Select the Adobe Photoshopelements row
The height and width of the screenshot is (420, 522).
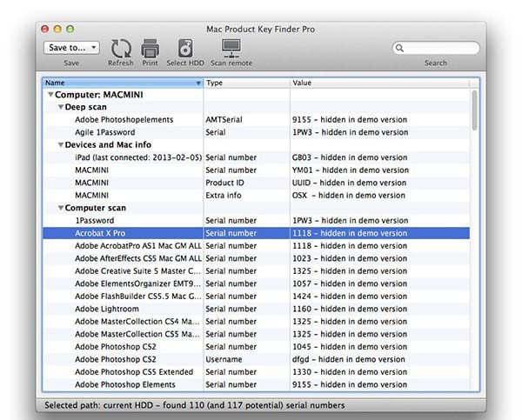coord(257,119)
